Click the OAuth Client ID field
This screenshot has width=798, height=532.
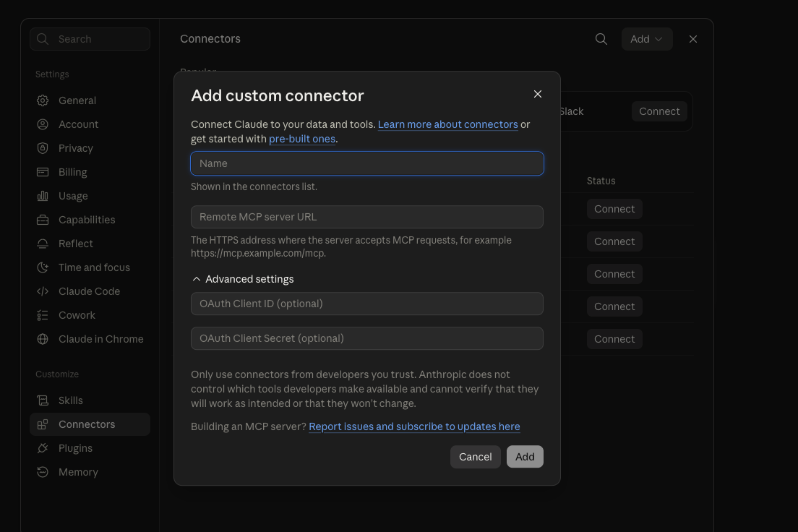367,304
